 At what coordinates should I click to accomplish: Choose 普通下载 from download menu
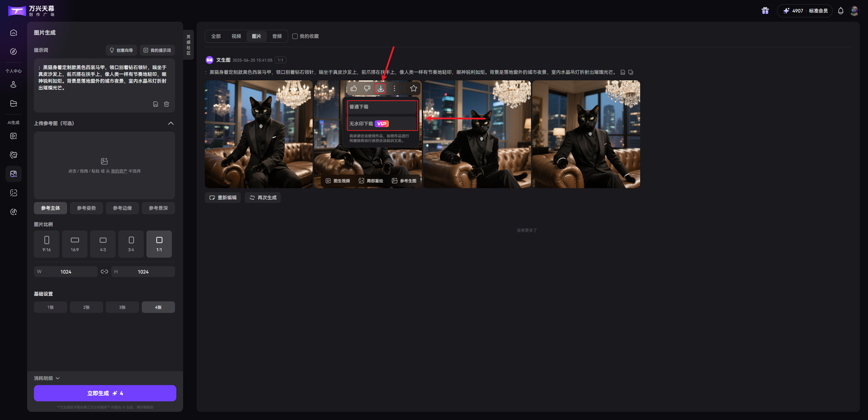click(381, 107)
